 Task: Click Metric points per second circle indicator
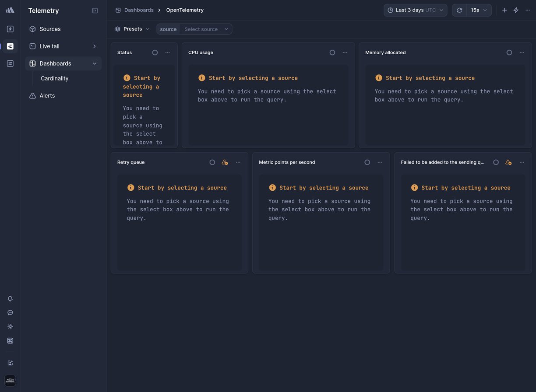point(367,162)
